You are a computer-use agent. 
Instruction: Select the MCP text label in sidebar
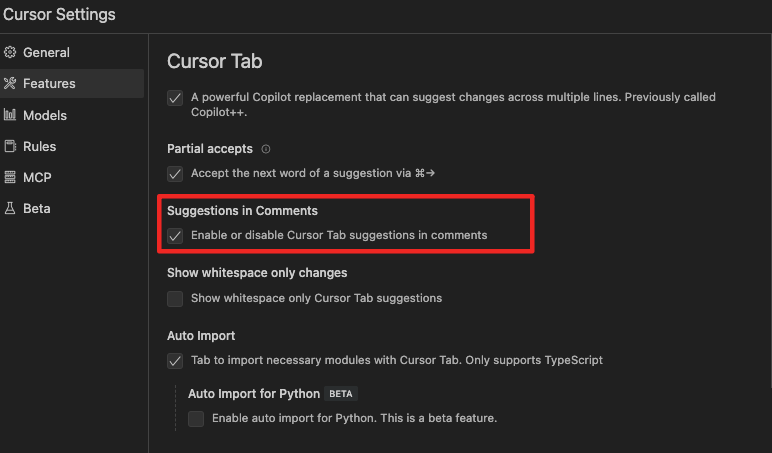37,177
